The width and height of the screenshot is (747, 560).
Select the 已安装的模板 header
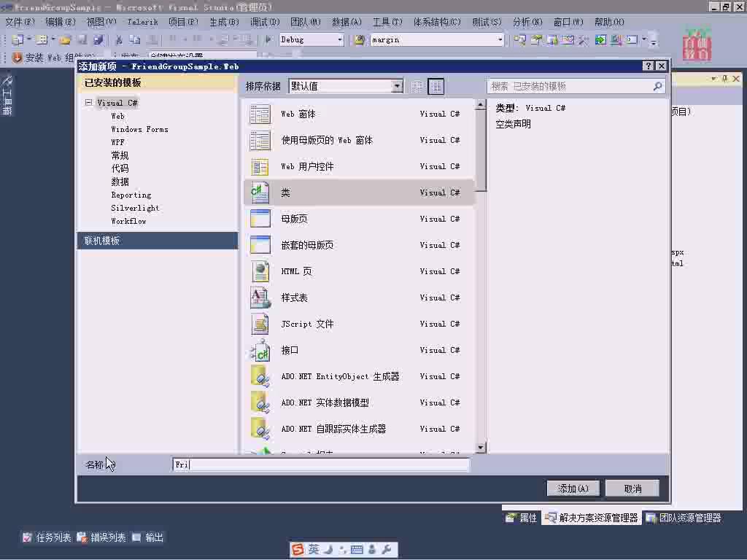coord(158,82)
